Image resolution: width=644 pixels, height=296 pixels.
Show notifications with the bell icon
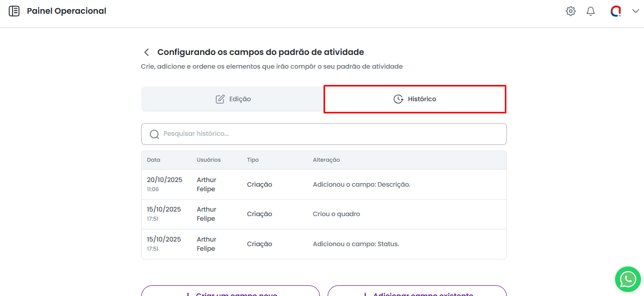(591, 11)
